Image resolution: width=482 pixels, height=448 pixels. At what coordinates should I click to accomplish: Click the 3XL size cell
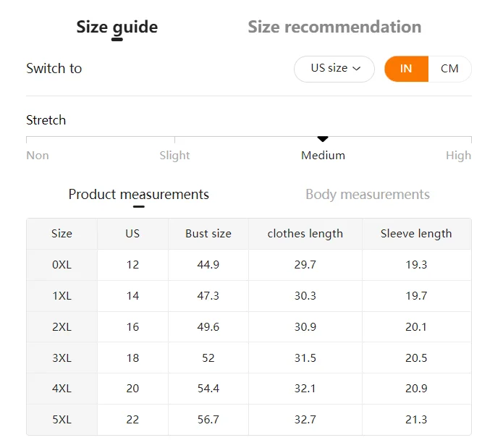tap(62, 358)
